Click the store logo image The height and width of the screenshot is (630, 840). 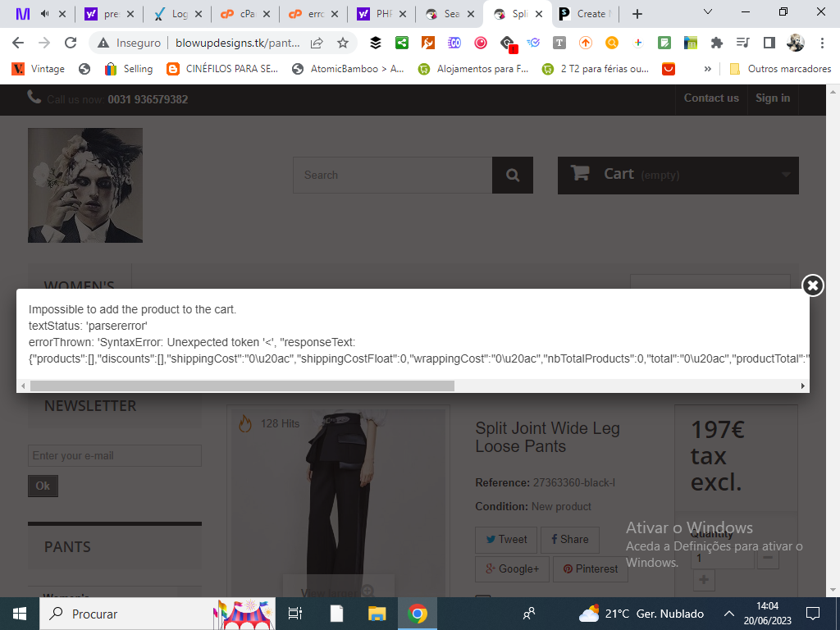tap(85, 185)
